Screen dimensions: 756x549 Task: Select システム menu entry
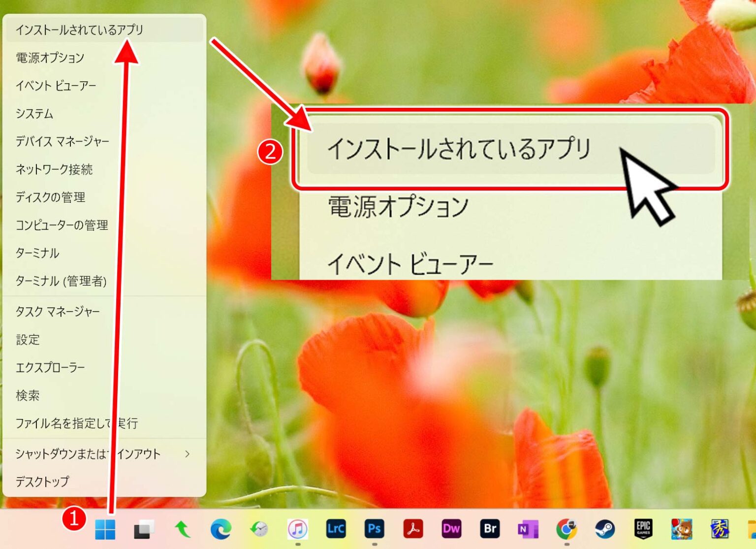tap(104, 114)
